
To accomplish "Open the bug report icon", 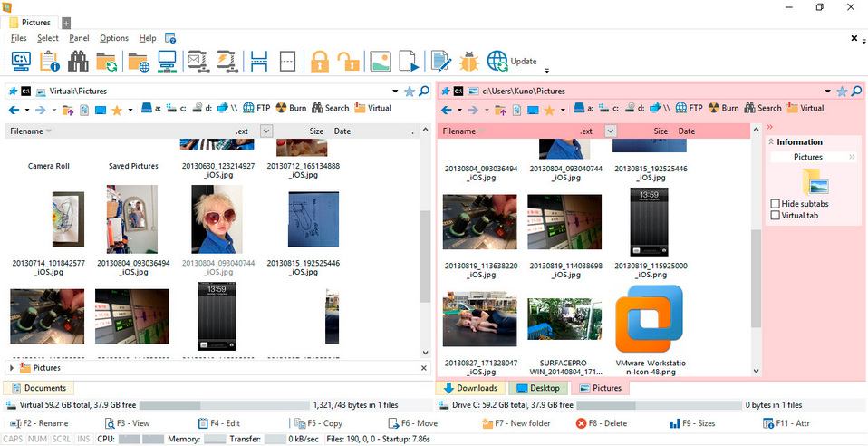I will tap(468, 61).
